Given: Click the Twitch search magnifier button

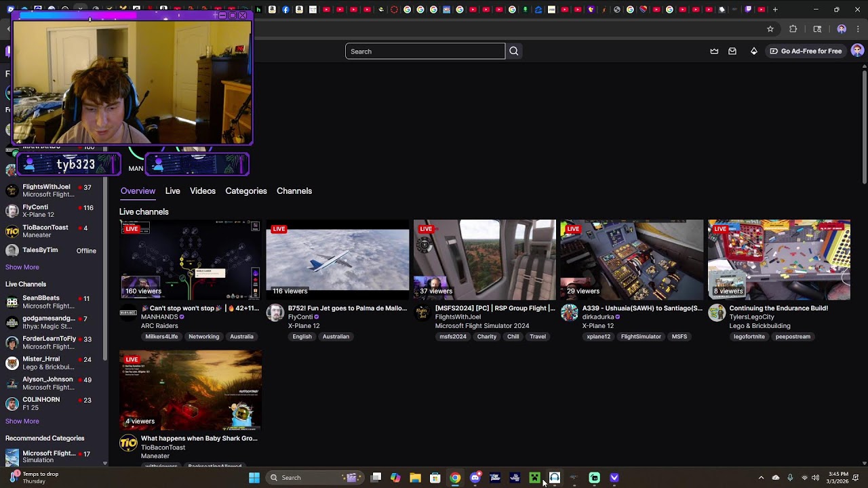Looking at the screenshot, I should 514,51.
